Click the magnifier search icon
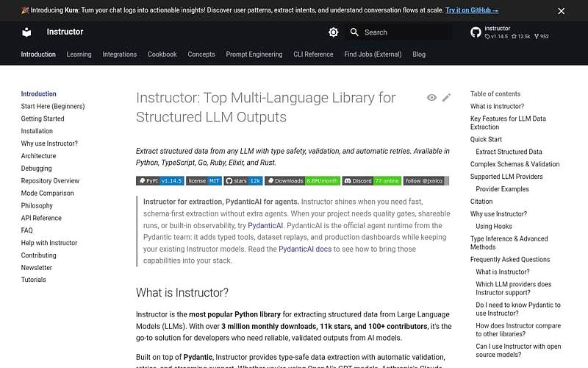This screenshot has width=588, height=368. (354, 32)
